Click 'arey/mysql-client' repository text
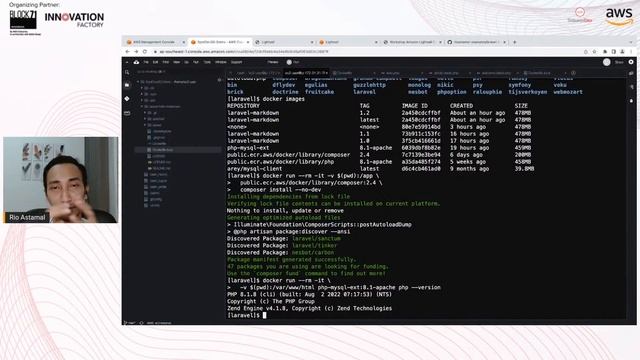This screenshot has width=640, height=360. [x=254, y=169]
